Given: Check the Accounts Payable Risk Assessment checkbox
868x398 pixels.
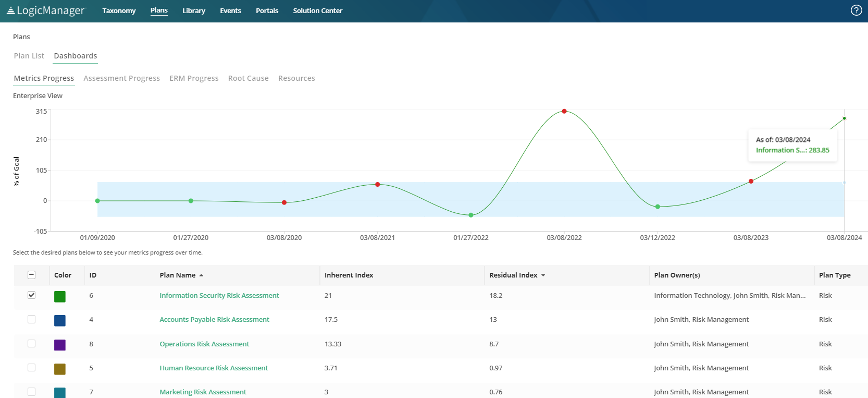Looking at the screenshot, I should coord(32,319).
